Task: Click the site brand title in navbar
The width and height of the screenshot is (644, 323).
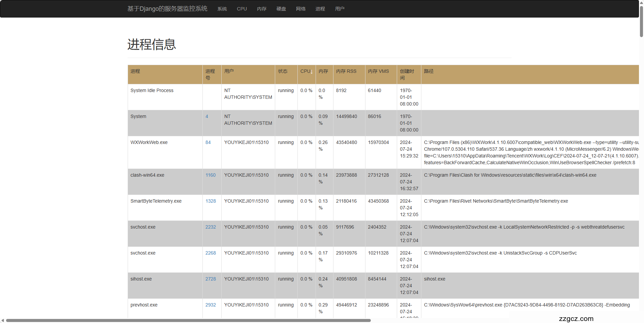Action: 167,9
